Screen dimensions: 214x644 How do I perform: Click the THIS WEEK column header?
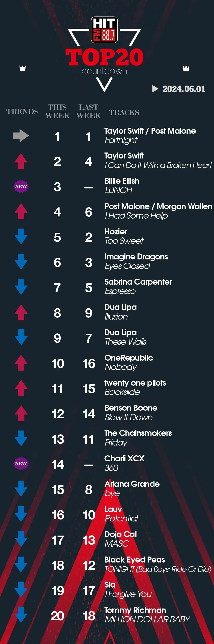point(57,111)
